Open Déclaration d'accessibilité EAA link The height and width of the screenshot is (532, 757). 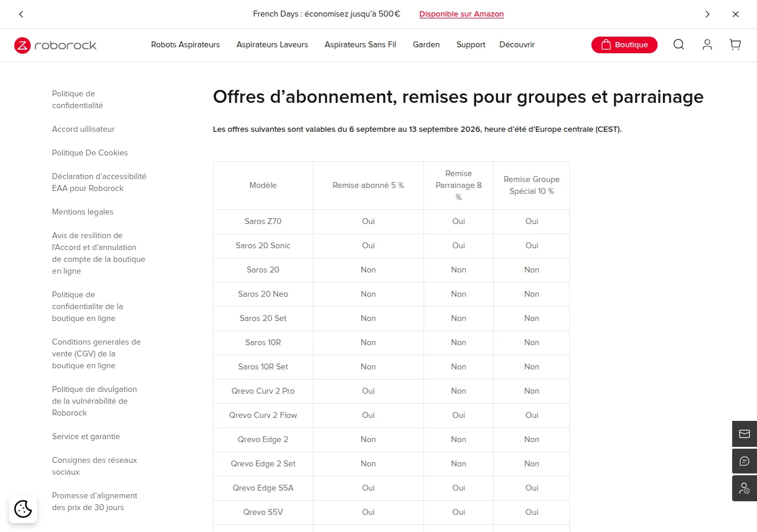[99, 182]
